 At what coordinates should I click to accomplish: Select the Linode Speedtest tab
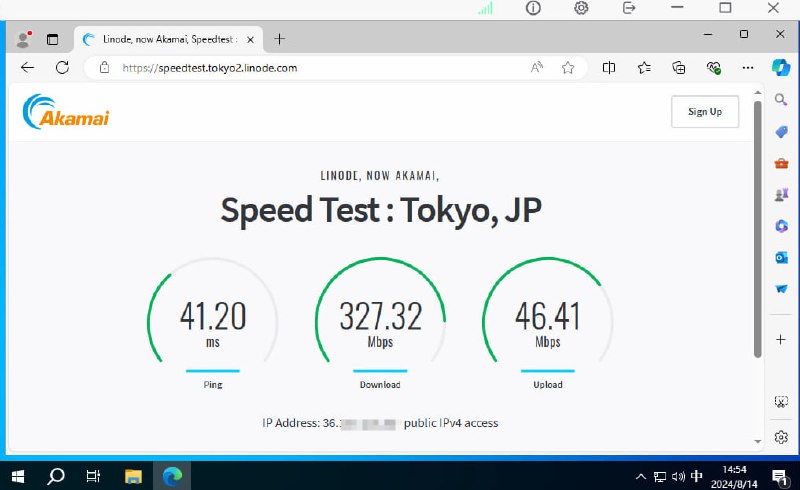[168, 39]
